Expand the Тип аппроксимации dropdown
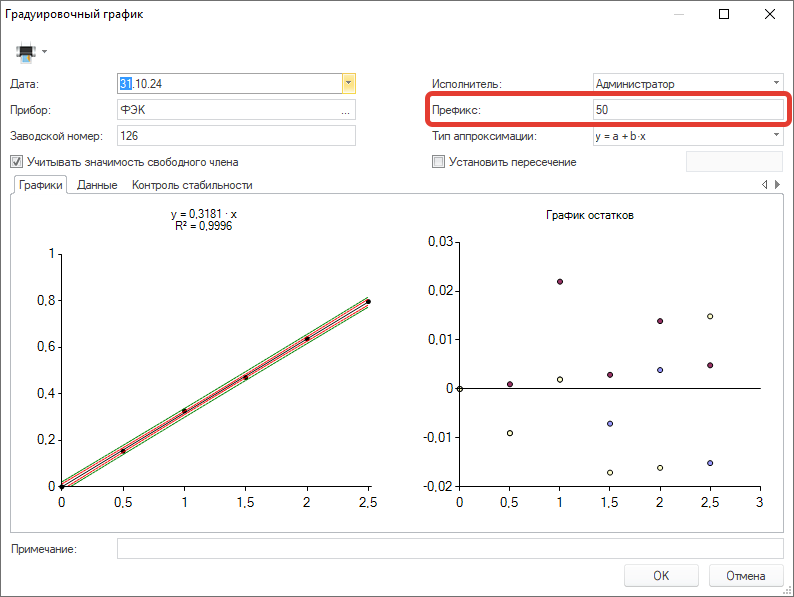This screenshot has height=597, width=794. click(x=776, y=135)
